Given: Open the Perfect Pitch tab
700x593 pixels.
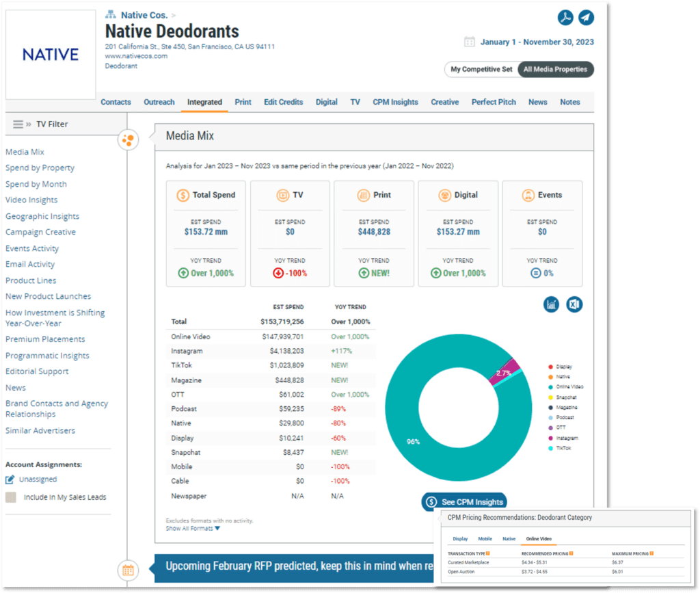Looking at the screenshot, I should click(x=494, y=102).
